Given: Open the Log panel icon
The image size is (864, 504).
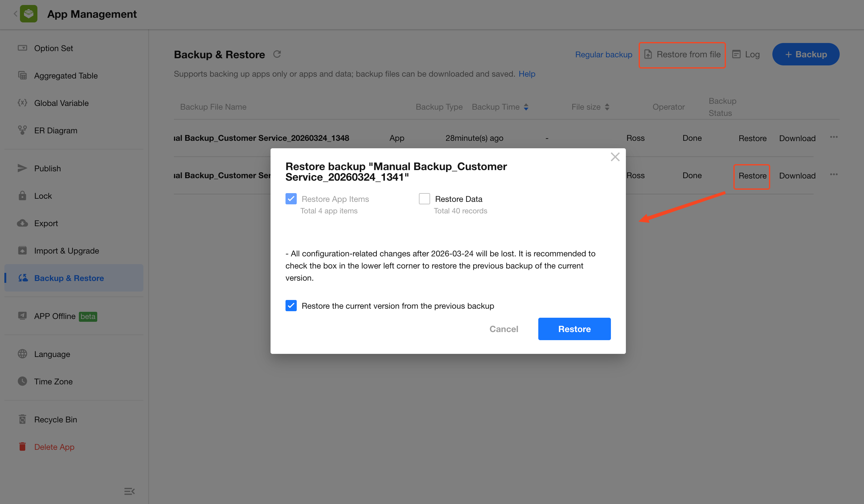Looking at the screenshot, I should coord(736,54).
